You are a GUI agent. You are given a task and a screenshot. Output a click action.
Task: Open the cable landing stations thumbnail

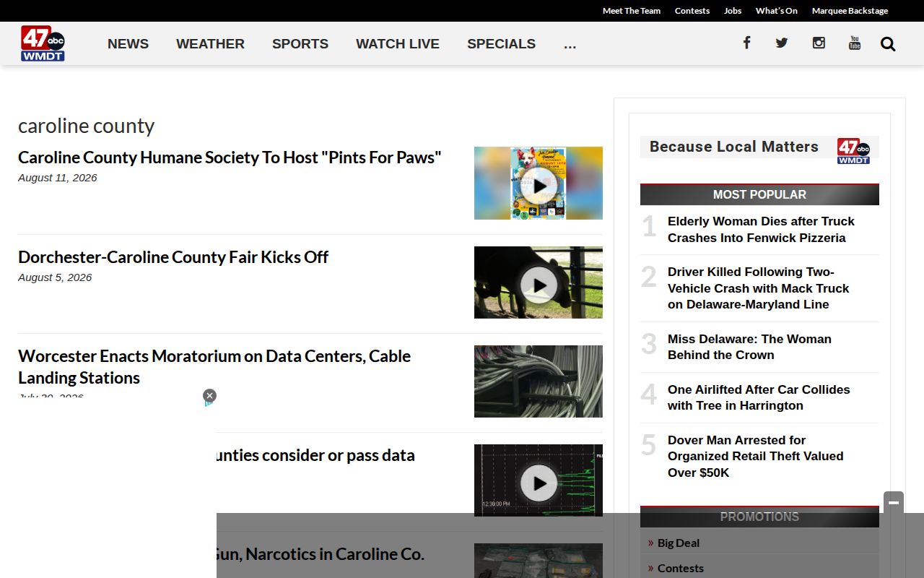pos(539,381)
